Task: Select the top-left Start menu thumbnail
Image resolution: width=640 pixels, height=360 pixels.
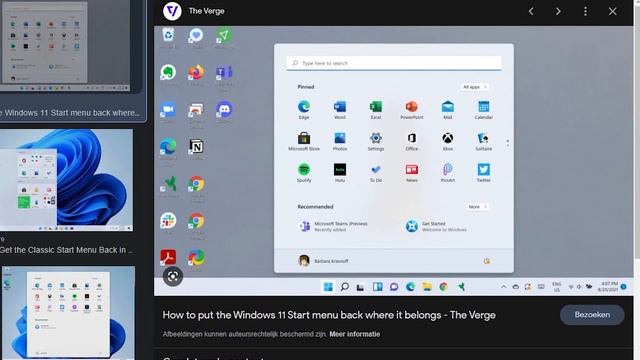Action: tap(65, 46)
